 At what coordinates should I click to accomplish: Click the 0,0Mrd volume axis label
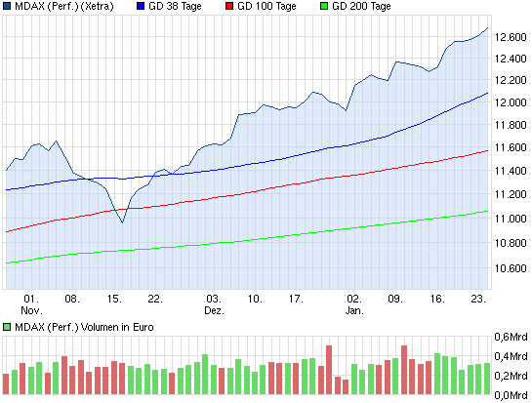coord(511,395)
